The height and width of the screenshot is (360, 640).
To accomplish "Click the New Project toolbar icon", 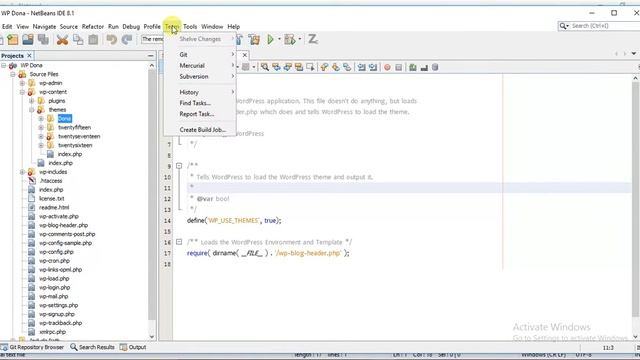I will [x=13, y=40].
